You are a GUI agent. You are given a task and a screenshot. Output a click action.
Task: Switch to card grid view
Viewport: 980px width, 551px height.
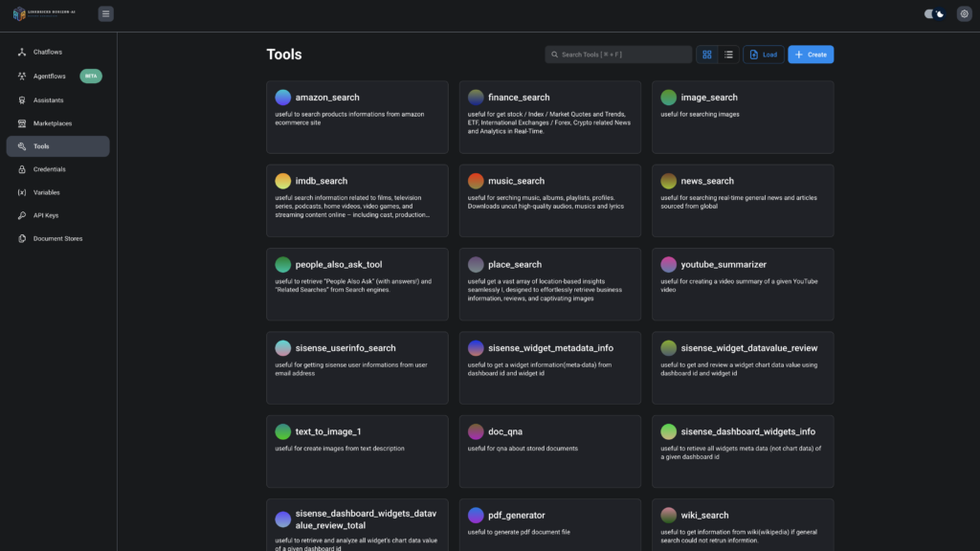707,55
